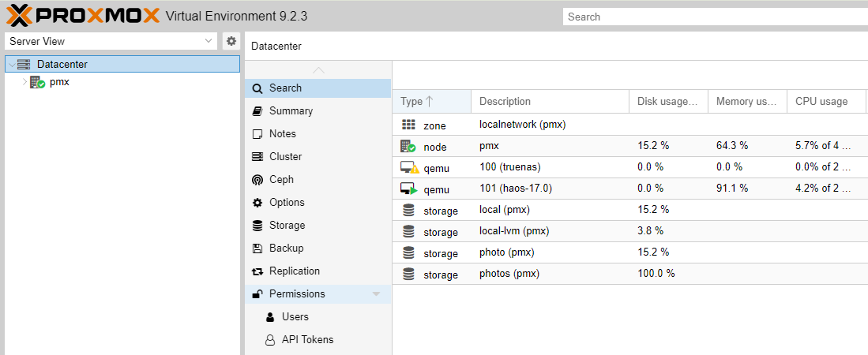The width and height of the screenshot is (868, 355).
Task: Open the Backup menu item
Action: point(318,248)
